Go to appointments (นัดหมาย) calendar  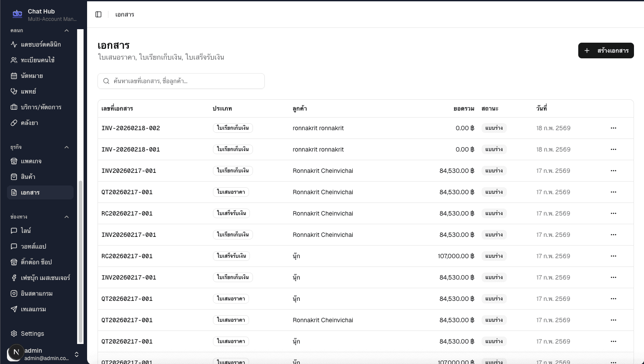(32, 76)
